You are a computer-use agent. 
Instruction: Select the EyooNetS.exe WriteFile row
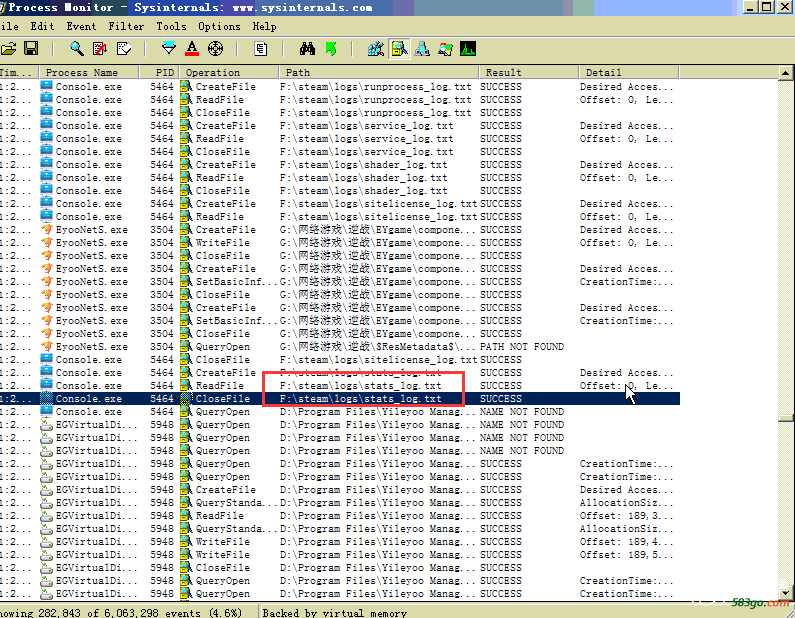(340, 243)
